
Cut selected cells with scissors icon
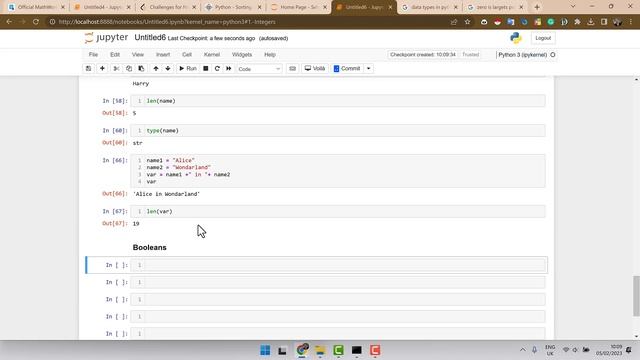tap(116, 69)
